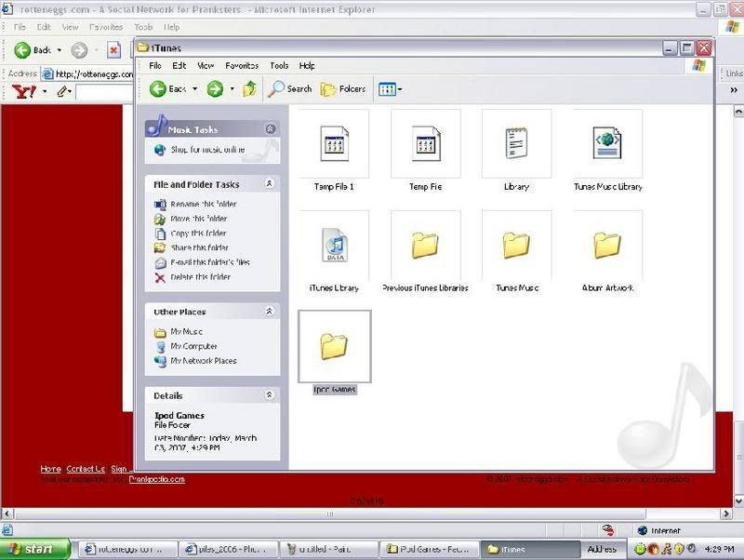Select the Ipod Games folder icon
Screen dimensions: 744x560
click(x=334, y=346)
